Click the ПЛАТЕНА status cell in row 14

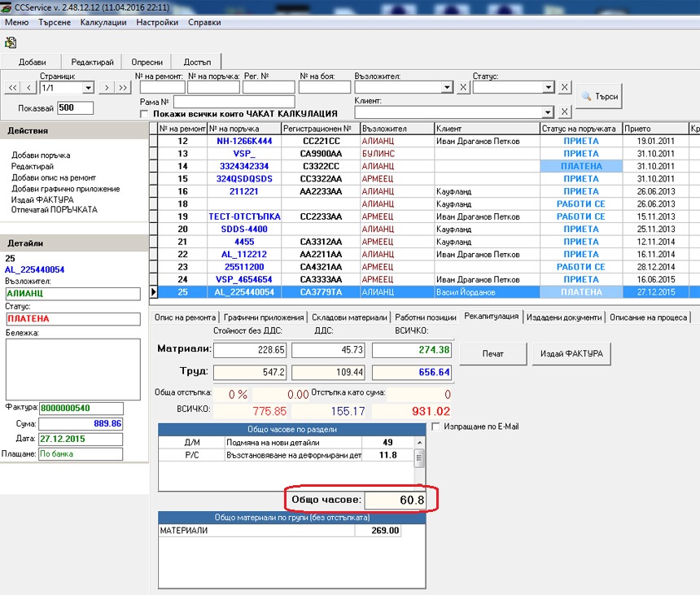click(x=581, y=166)
